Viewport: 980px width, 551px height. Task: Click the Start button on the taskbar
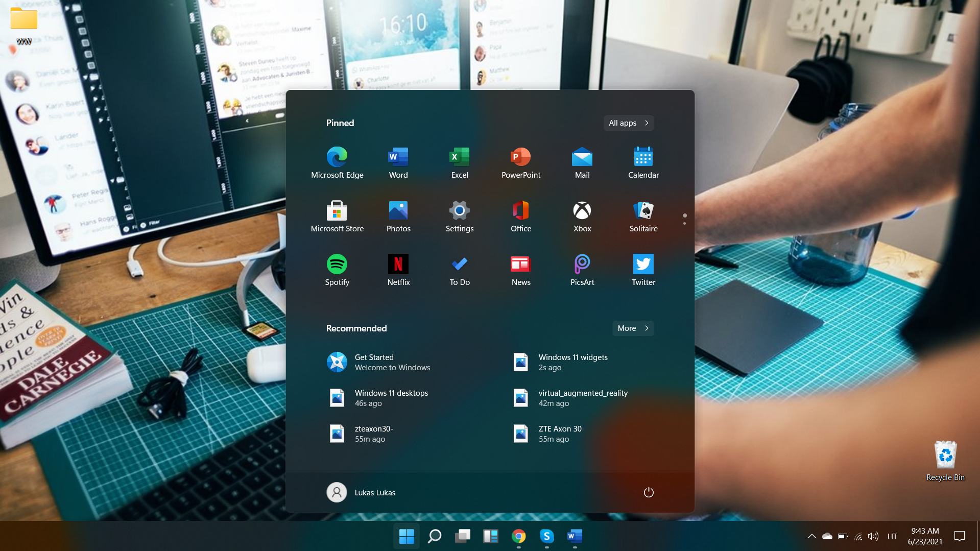407,536
